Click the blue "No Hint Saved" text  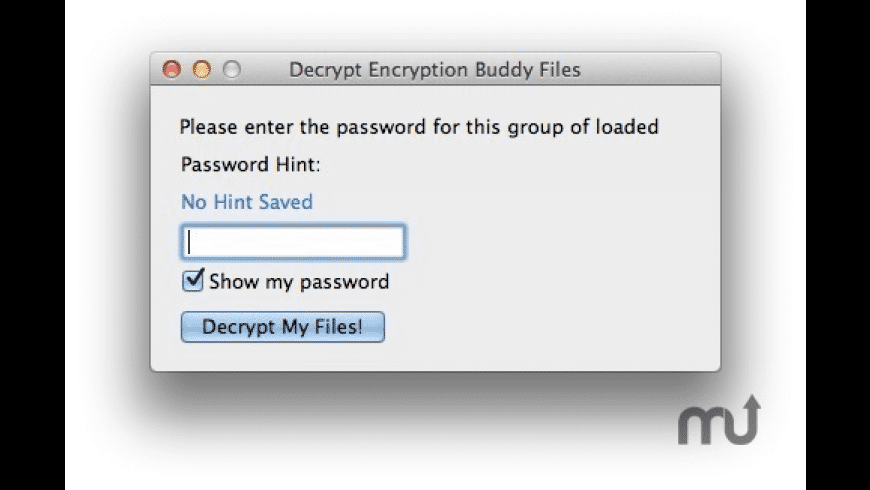pyautogui.click(x=247, y=202)
